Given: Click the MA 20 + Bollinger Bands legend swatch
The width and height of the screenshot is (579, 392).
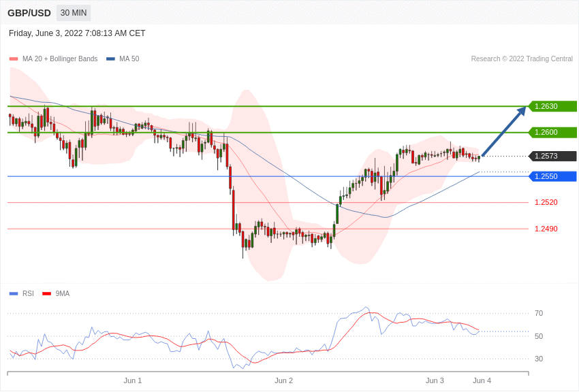Looking at the screenshot, I should [x=14, y=59].
